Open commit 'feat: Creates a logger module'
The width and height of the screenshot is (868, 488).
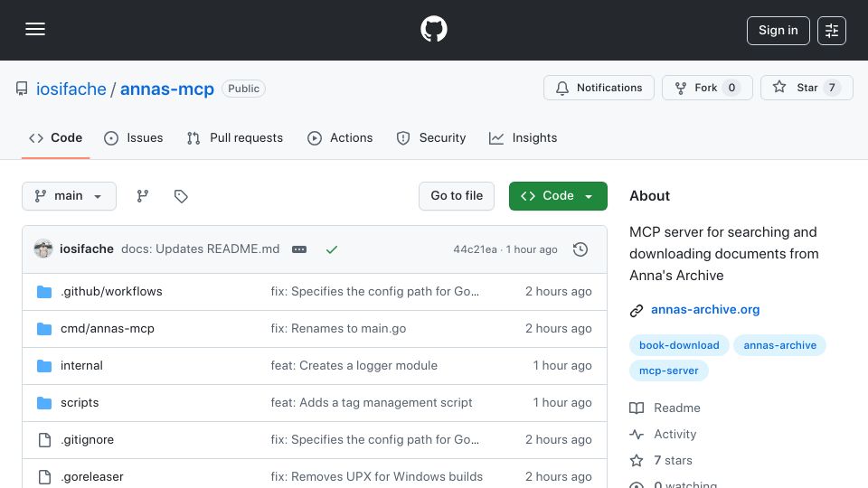click(354, 366)
